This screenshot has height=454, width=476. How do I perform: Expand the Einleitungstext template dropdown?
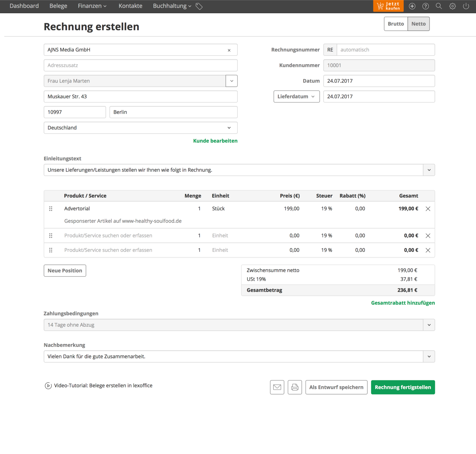(429, 170)
